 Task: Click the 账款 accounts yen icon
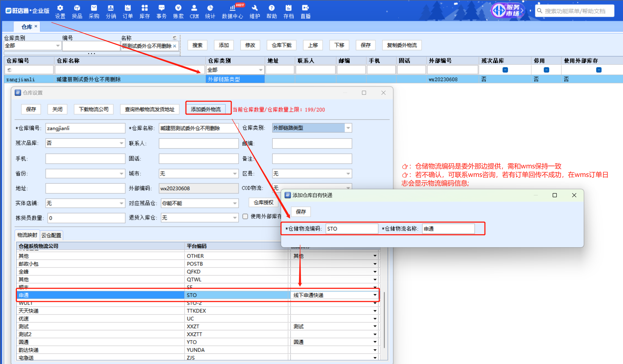click(x=178, y=8)
